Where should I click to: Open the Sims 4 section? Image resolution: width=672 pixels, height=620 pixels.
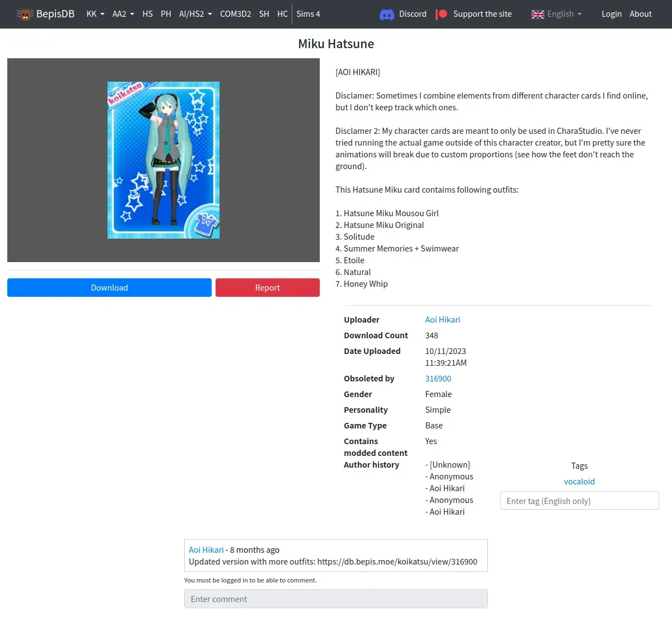[308, 14]
